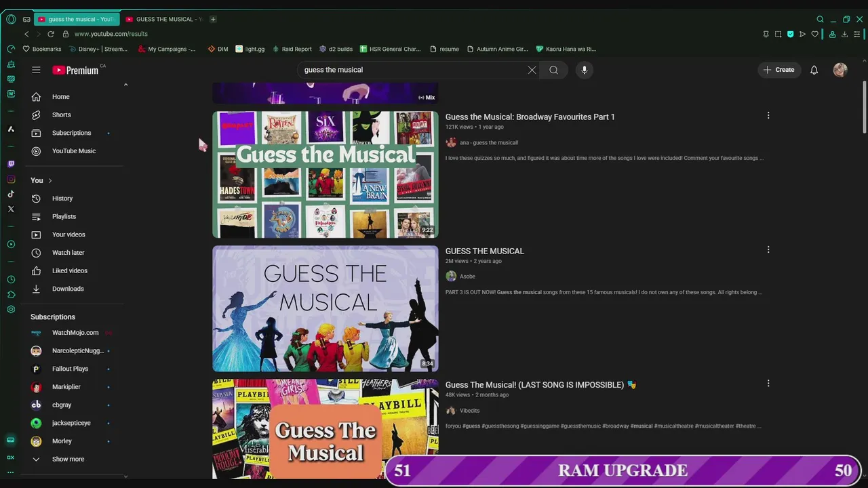
Task: Click the sidebar scroll-up arrow
Action: 125,85
